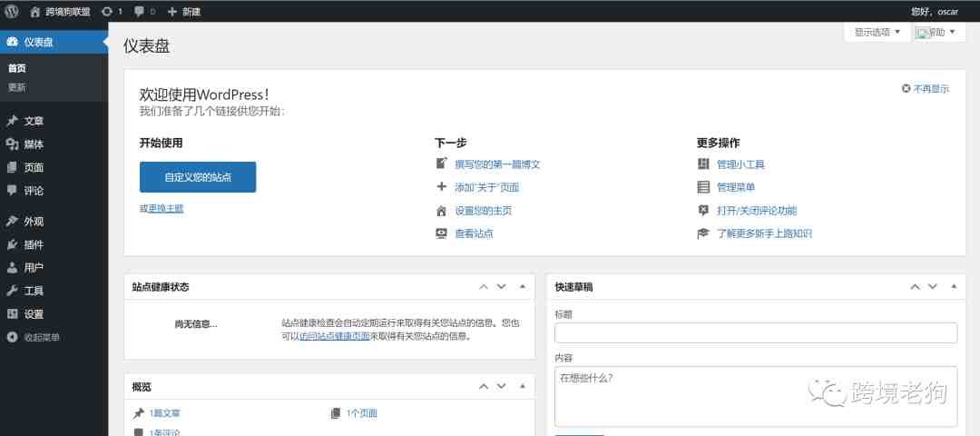Collapse the 站点健康状态 panel

[523, 286]
